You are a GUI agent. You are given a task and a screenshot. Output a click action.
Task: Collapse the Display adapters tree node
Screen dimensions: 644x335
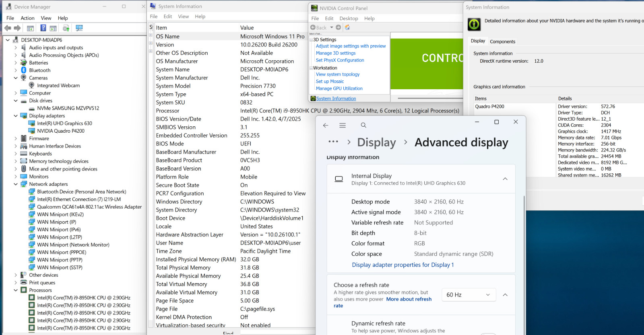coord(16,116)
